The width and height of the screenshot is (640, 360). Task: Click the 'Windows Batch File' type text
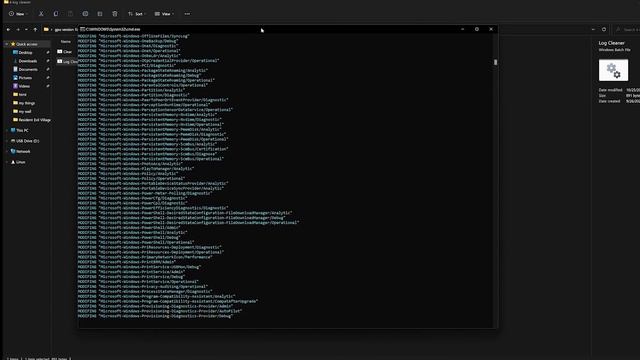614,50
